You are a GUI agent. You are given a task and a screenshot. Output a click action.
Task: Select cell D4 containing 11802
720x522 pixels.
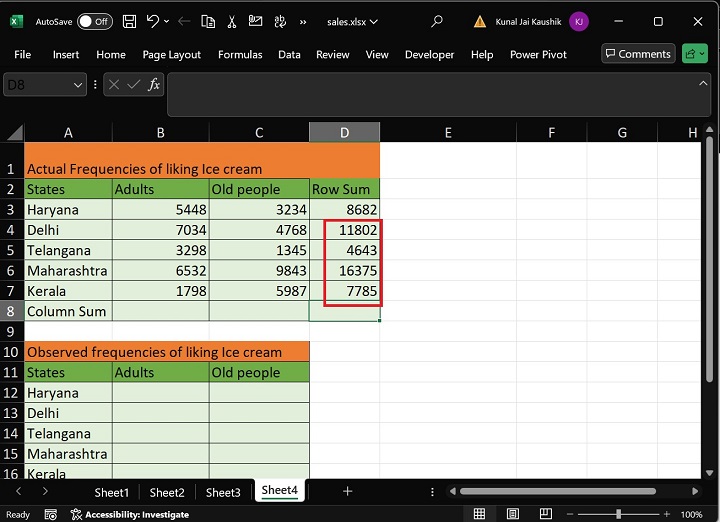[344, 230]
